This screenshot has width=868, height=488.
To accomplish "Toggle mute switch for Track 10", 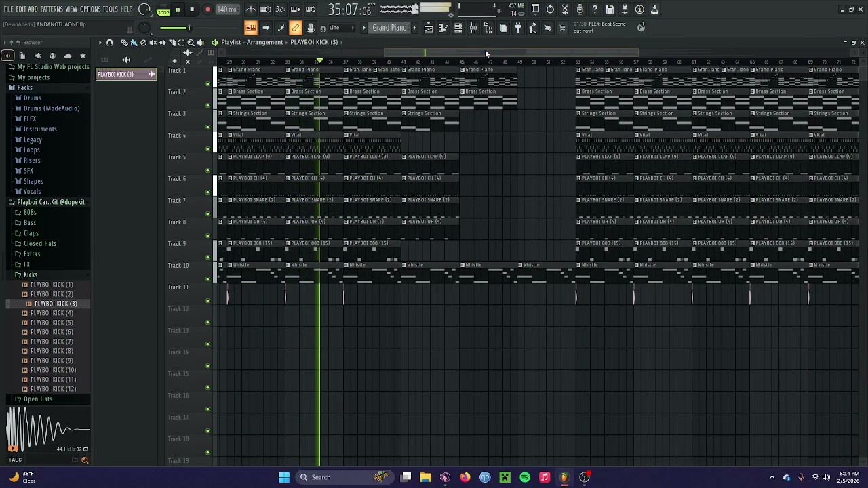I will tap(208, 279).
